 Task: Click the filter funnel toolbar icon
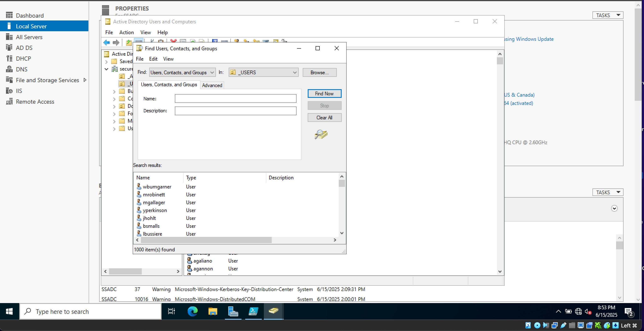pos(266,41)
